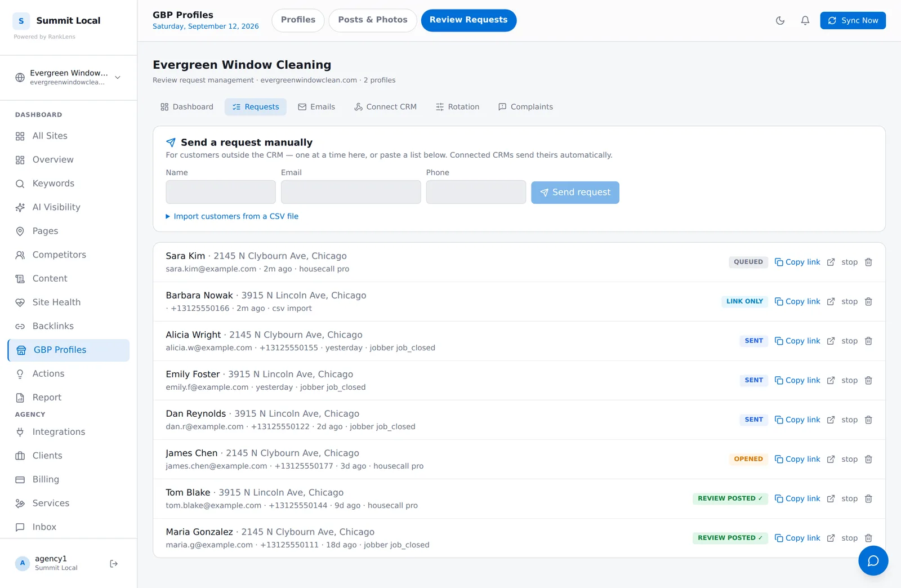Screen dimensions: 901x588
Task: Open Alicia Wright's review link externally
Action: coord(831,341)
